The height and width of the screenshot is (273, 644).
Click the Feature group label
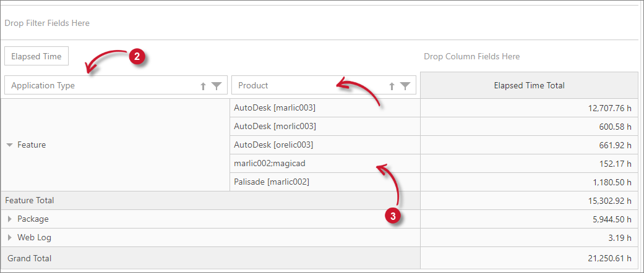[x=32, y=145]
